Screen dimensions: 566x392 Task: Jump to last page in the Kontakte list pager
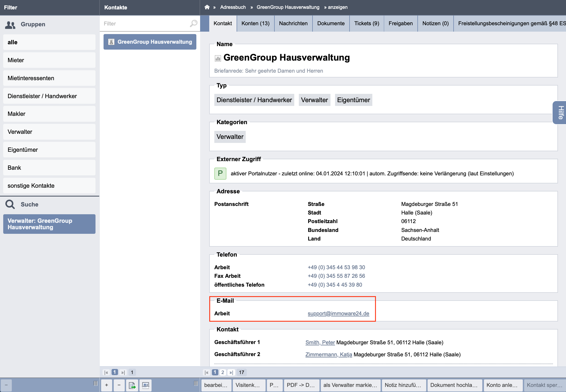click(123, 372)
